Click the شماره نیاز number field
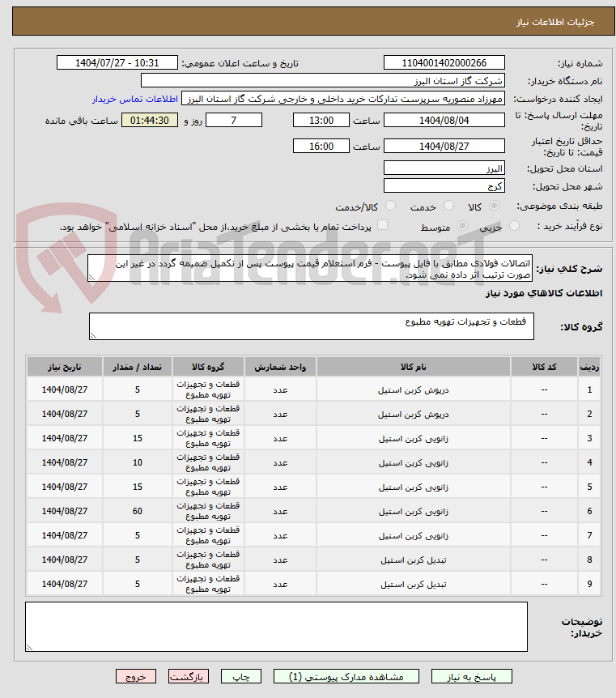 [444, 63]
